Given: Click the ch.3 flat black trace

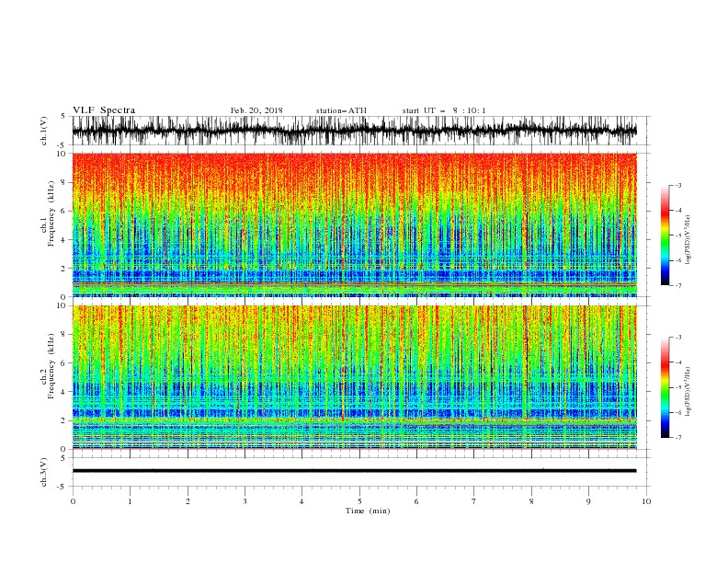Looking at the screenshot, I should (354, 471).
